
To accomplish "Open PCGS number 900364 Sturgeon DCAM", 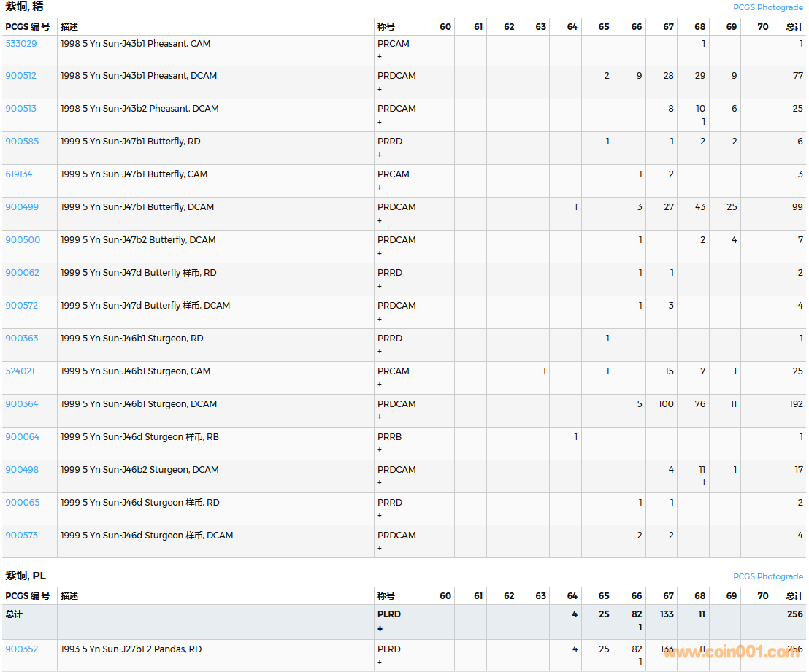I will pos(22,404).
